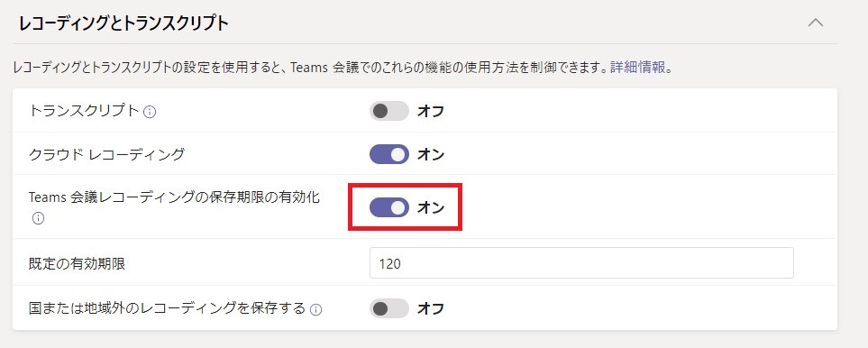Switch on 国または地域外のレコーディングを保存する toggle

point(389,308)
